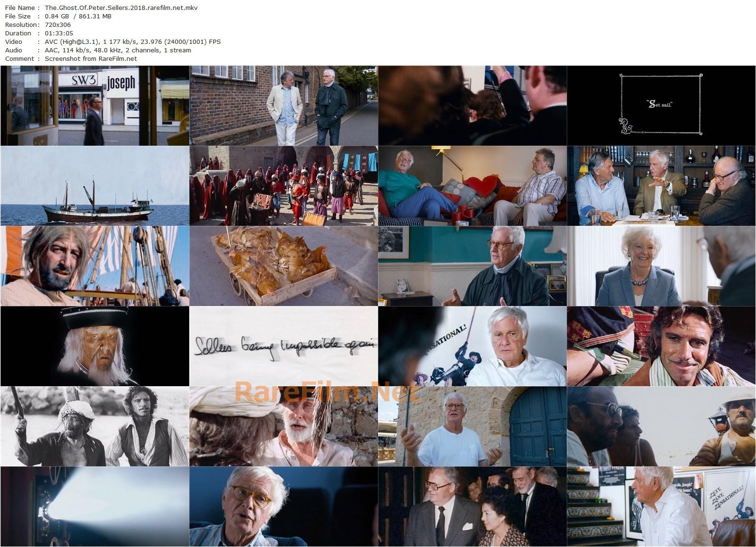The image size is (756, 547).
Task: Click the chickens in wooden cart frame
Action: (284, 266)
